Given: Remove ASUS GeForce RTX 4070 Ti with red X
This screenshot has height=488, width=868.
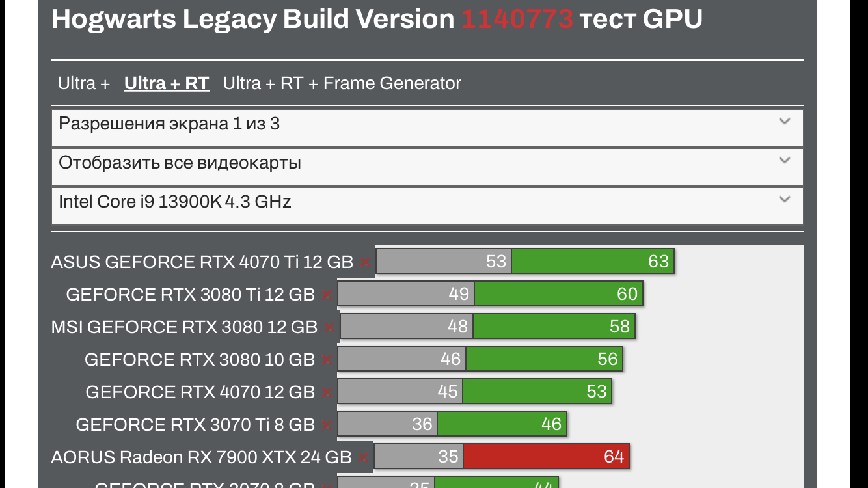Looking at the screenshot, I should pos(365,262).
